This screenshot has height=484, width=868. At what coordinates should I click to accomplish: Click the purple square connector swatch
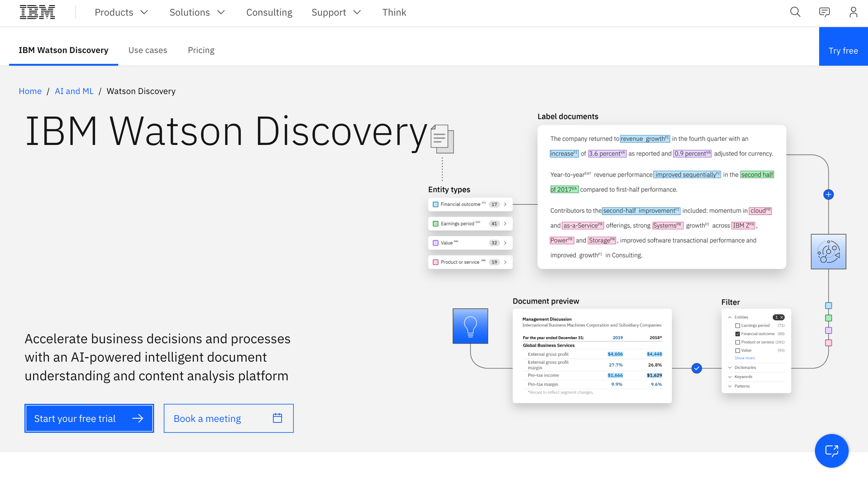[829, 330]
